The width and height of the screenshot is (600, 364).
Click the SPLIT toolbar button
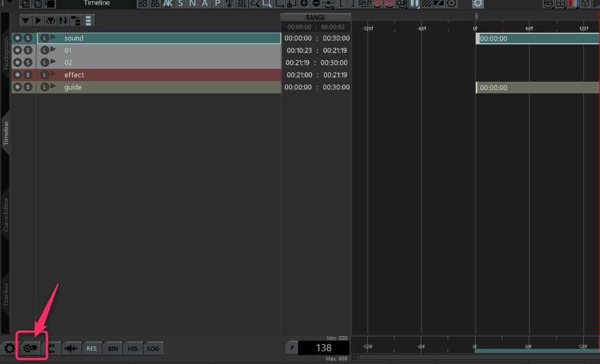pyautogui.click(x=365, y=4)
